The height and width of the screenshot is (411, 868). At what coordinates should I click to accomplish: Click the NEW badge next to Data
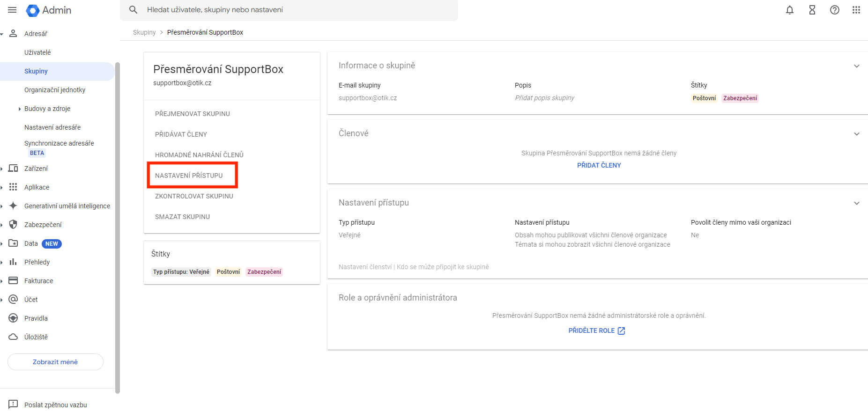52,244
